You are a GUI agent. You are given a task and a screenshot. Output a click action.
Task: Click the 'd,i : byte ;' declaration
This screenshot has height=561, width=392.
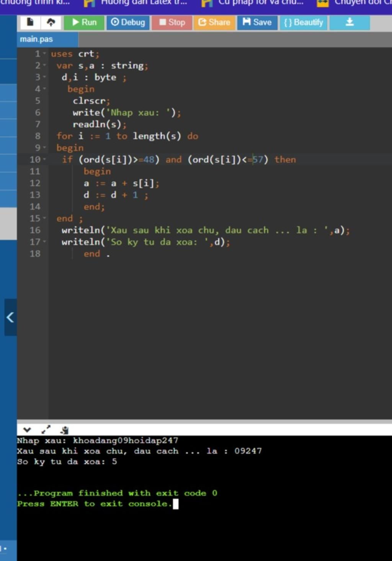pos(94,78)
